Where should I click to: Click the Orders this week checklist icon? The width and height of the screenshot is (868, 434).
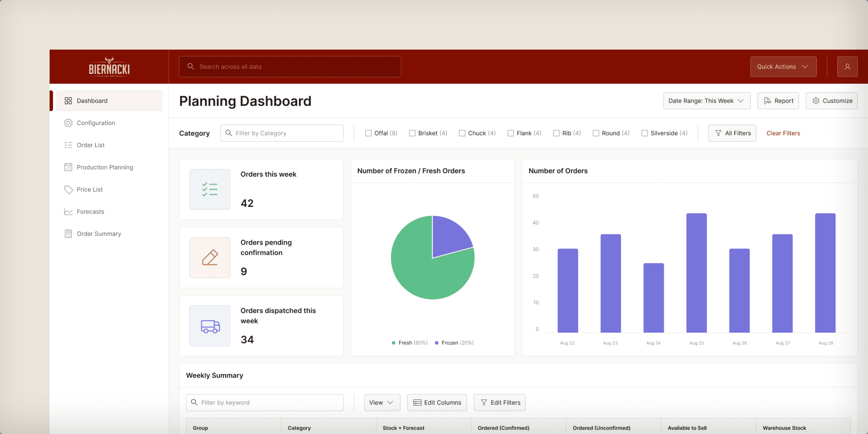[x=210, y=189]
